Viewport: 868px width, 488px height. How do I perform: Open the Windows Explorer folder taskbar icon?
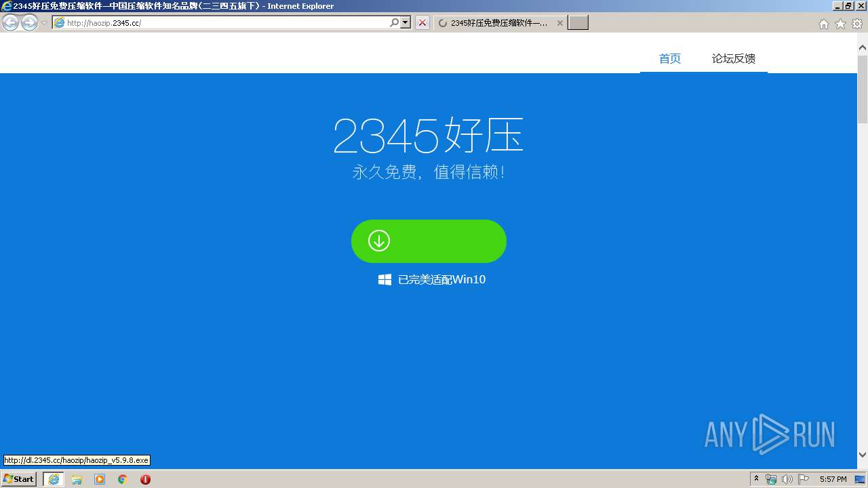[77, 479]
